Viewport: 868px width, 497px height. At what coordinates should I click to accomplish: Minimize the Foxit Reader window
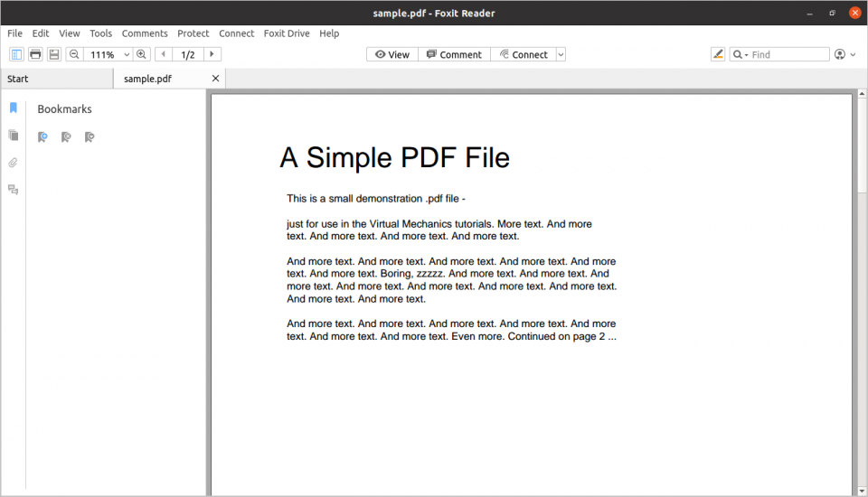pyautogui.click(x=809, y=13)
